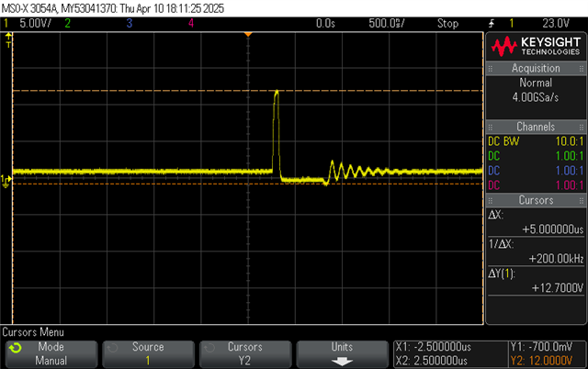
Task: Click the Stop run status
Action: click(x=447, y=23)
